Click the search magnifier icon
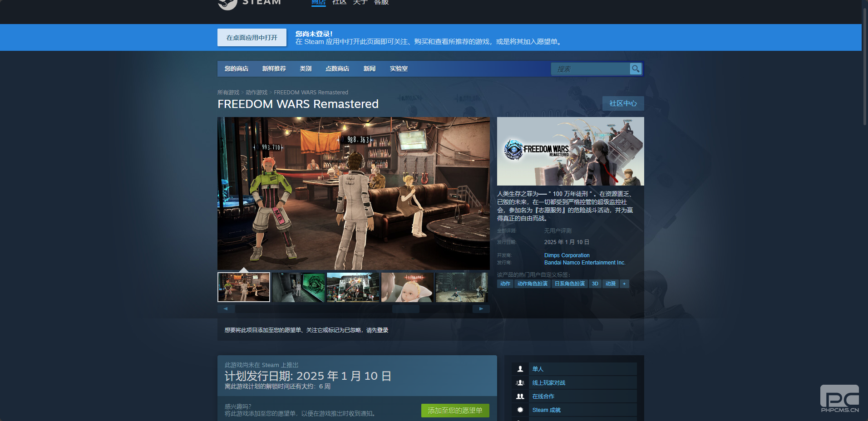The image size is (868, 421). point(636,69)
